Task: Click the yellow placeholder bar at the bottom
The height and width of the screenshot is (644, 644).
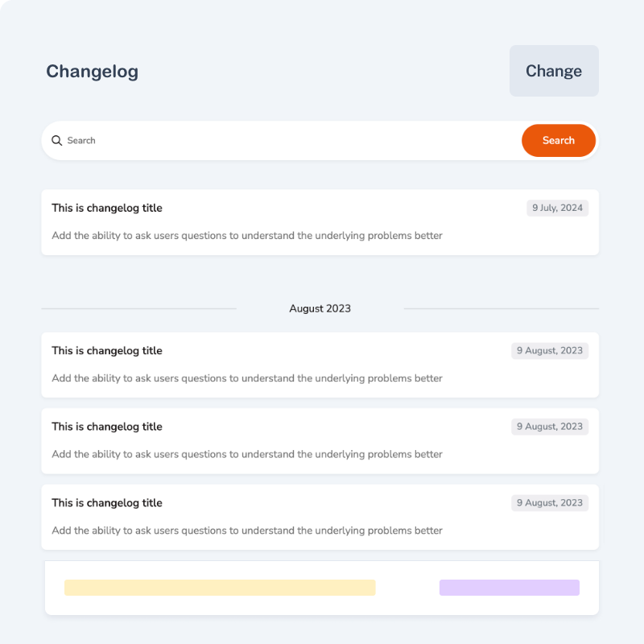Action: click(x=220, y=588)
